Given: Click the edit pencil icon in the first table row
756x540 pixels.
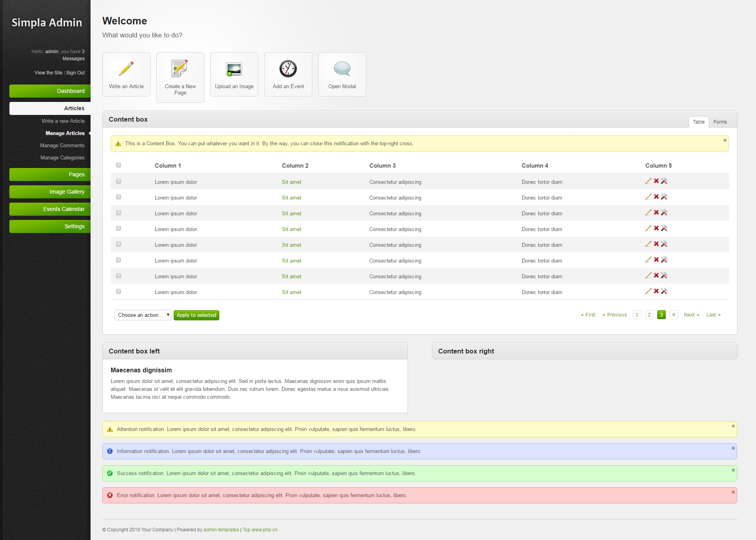Looking at the screenshot, I should pos(649,181).
